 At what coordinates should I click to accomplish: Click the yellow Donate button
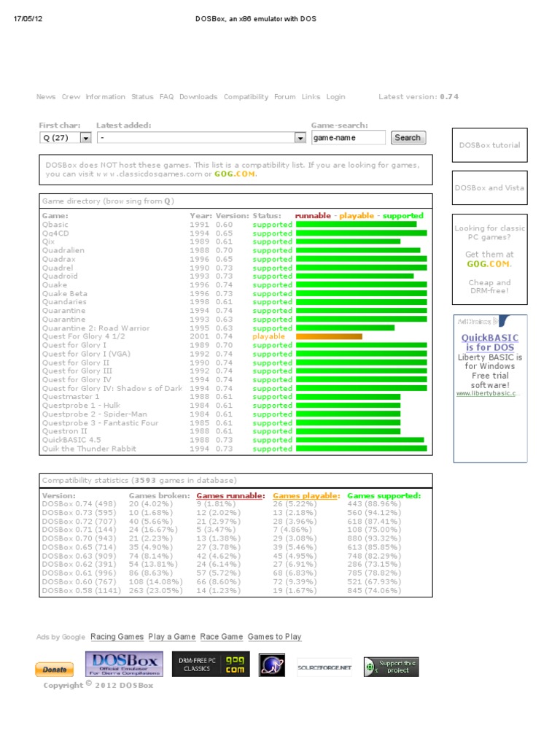coord(54,670)
